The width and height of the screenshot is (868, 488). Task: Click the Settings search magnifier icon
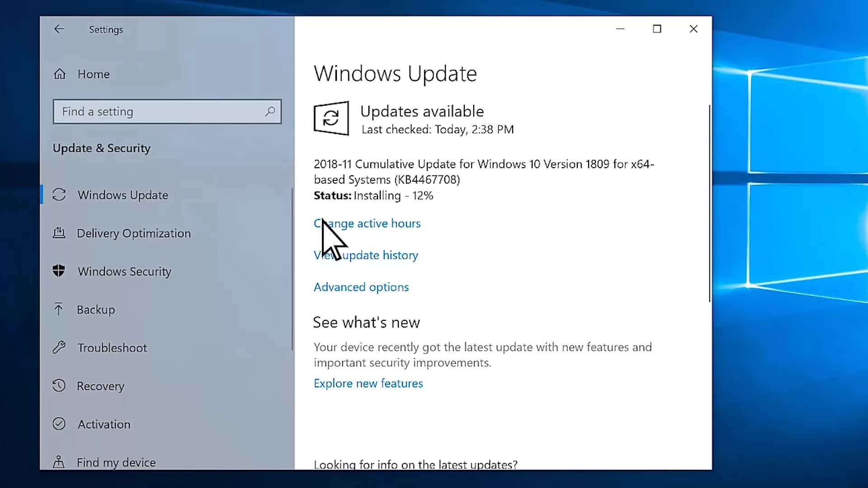269,112
